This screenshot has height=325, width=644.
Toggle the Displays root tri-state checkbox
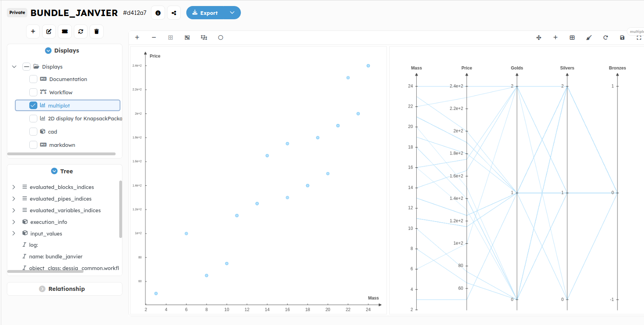tap(26, 67)
